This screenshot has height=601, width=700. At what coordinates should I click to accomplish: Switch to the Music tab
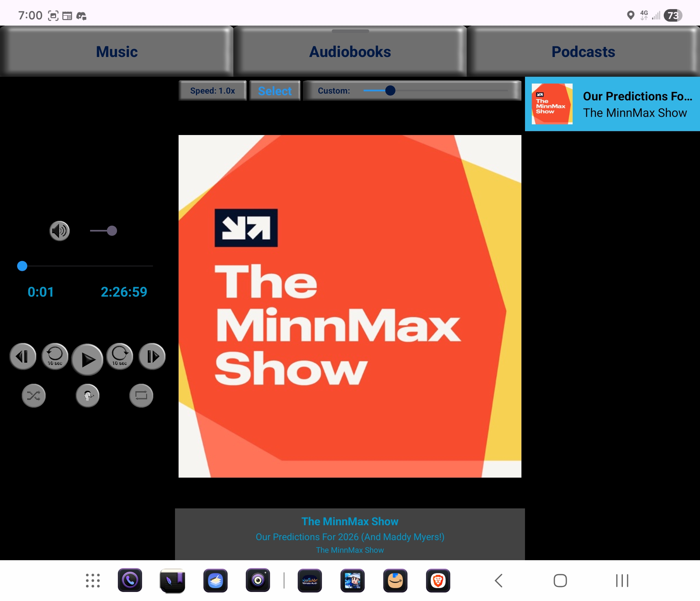[117, 51]
